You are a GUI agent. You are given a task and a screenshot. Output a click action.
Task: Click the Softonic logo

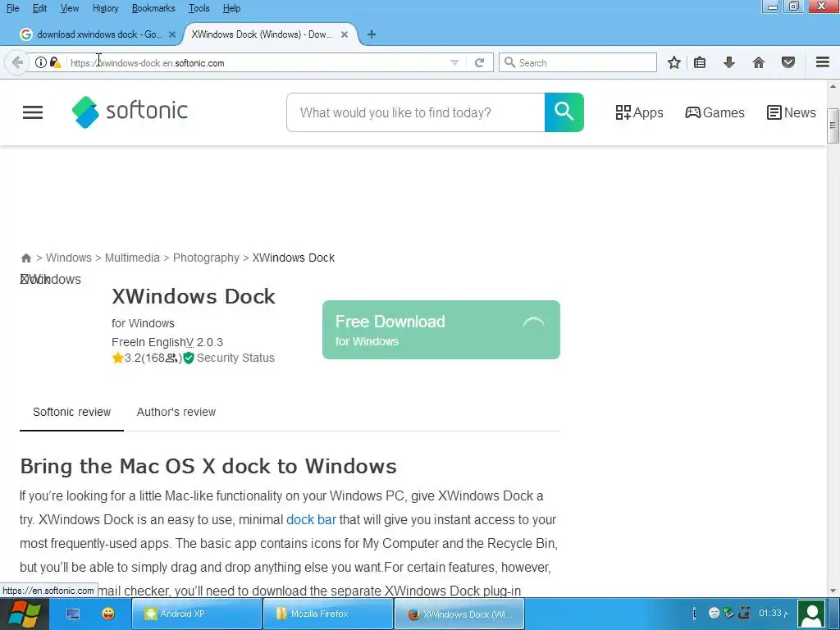(130, 112)
